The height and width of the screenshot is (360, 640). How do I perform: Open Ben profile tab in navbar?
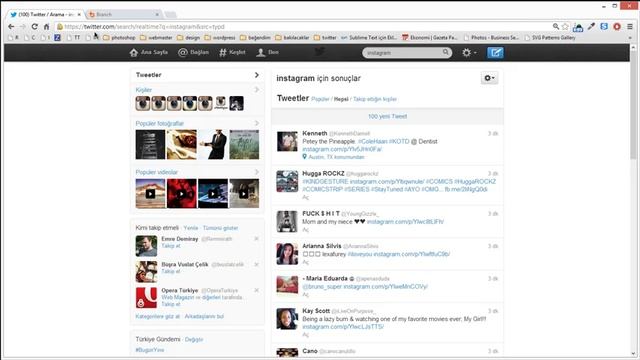pyautogui.click(x=268, y=52)
